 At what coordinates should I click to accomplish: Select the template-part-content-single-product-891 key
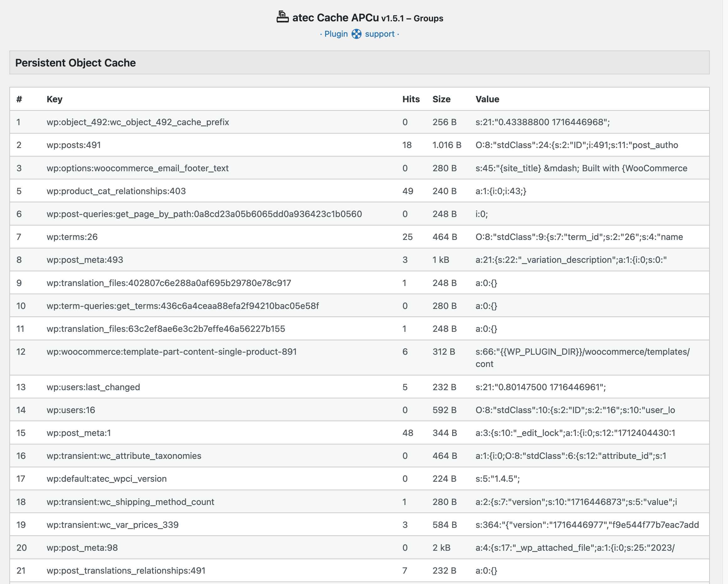172,352
